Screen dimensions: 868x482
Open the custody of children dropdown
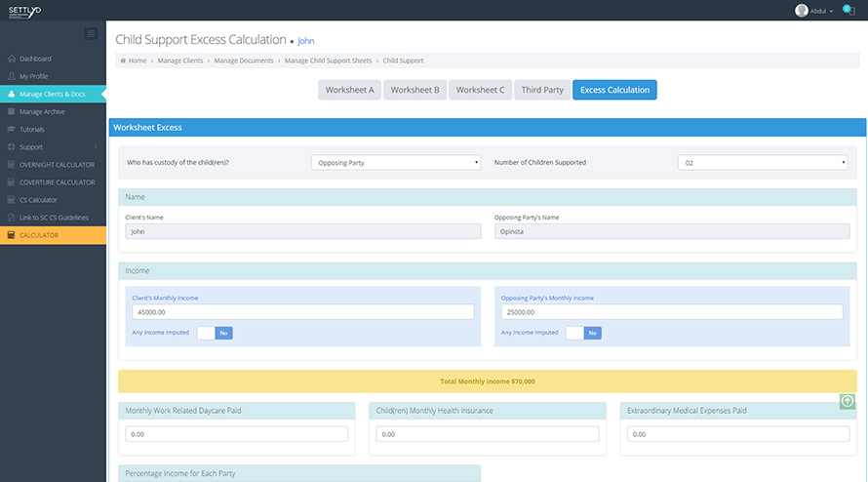(x=395, y=163)
